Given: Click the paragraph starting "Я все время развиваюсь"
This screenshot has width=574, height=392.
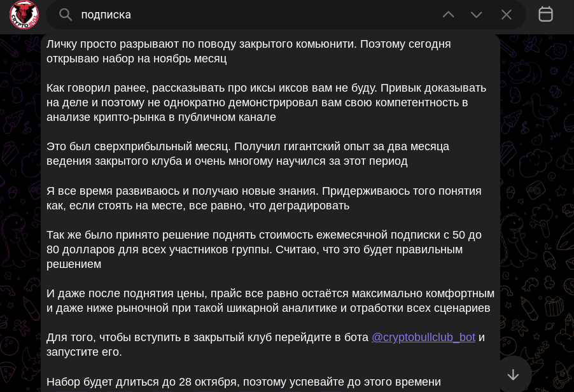Looking at the screenshot, I should pos(263,198).
